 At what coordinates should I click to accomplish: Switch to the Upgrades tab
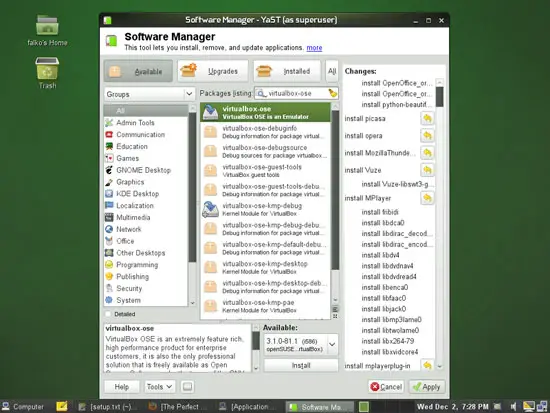[213, 71]
